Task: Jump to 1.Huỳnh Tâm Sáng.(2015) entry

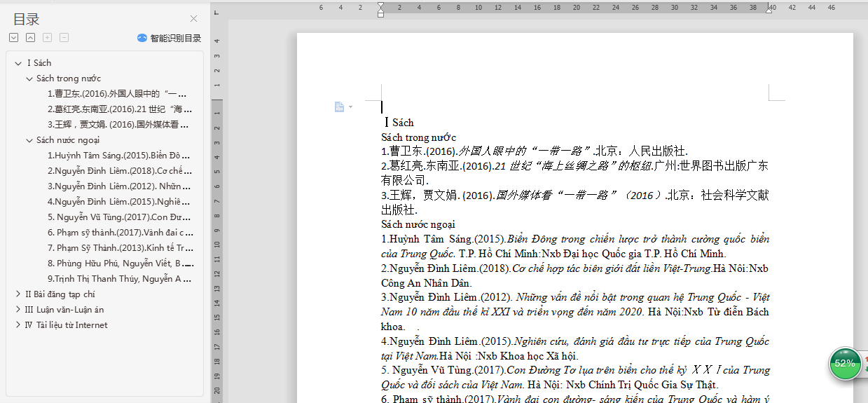Action: click(119, 156)
